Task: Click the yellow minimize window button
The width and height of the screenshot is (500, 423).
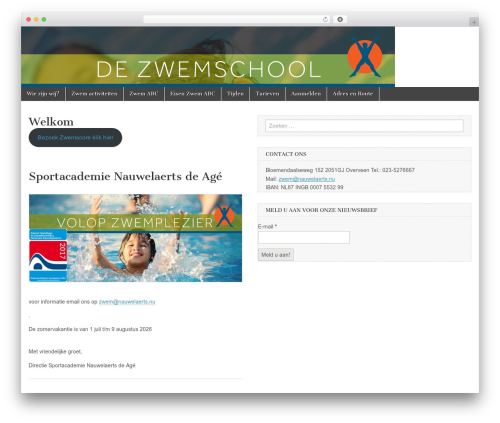Action: [x=36, y=19]
